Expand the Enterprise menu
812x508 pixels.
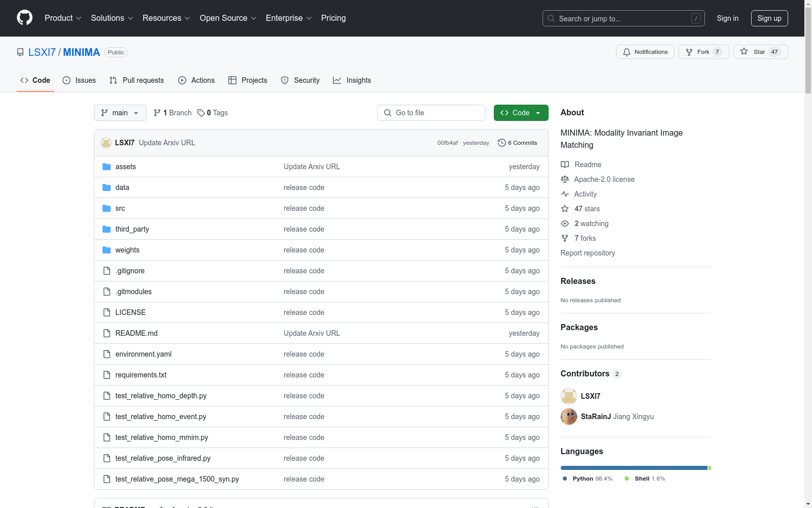pyautogui.click(x=289, y=18)
